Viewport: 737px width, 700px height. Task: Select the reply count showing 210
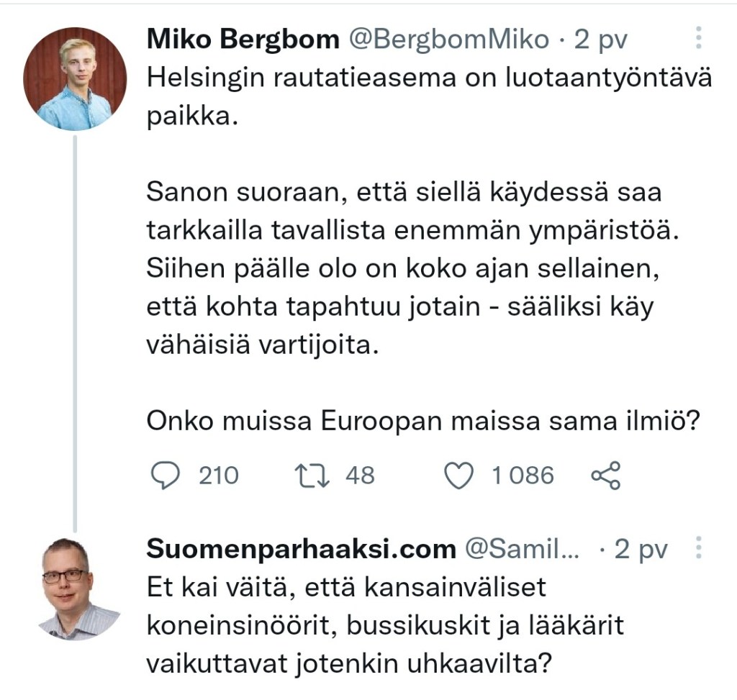click(x=217, y=474)
